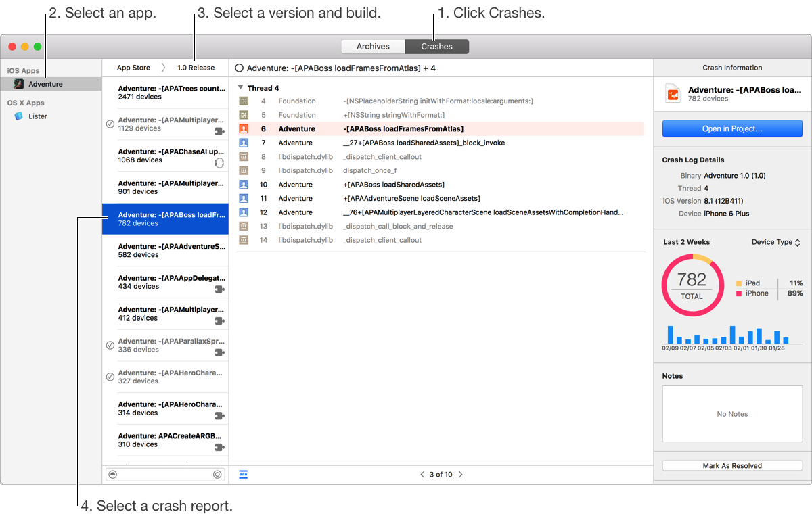Click inside the Notes text area
The height and width of the screenshot is (518, 812).
[x=732, y=414]
